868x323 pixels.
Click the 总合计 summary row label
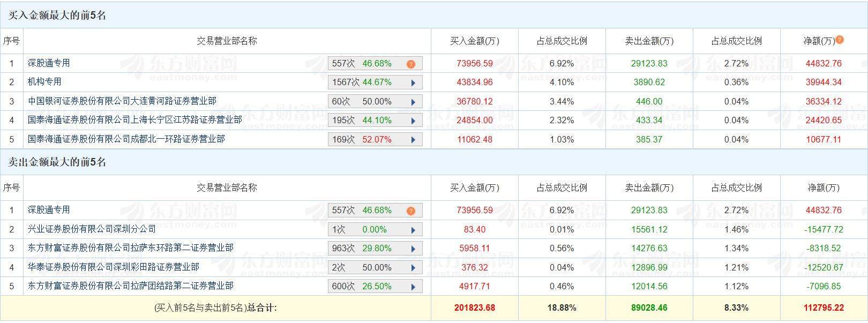click(x=215, y=307)
